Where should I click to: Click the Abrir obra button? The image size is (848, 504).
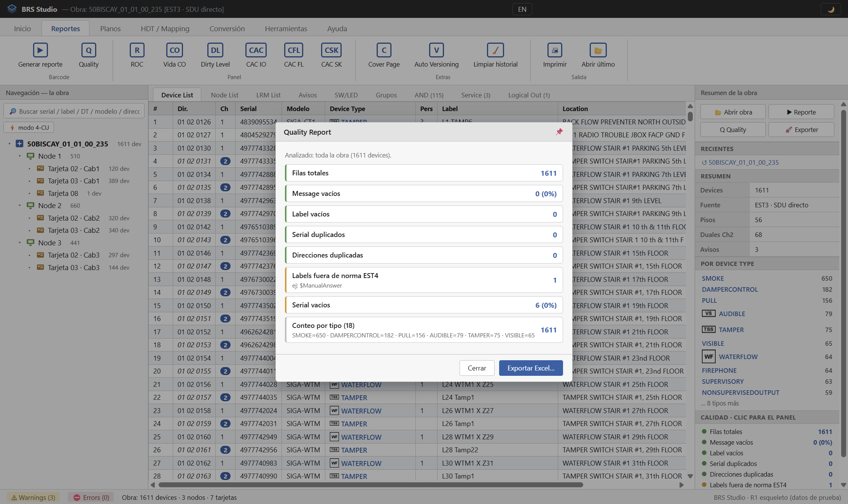coord(733,112)
